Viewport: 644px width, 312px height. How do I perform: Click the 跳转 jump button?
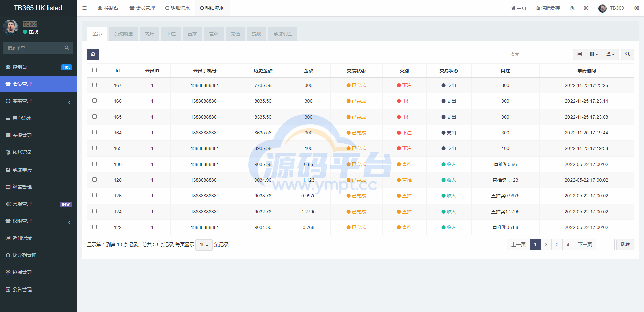click(x=625, y=244)
